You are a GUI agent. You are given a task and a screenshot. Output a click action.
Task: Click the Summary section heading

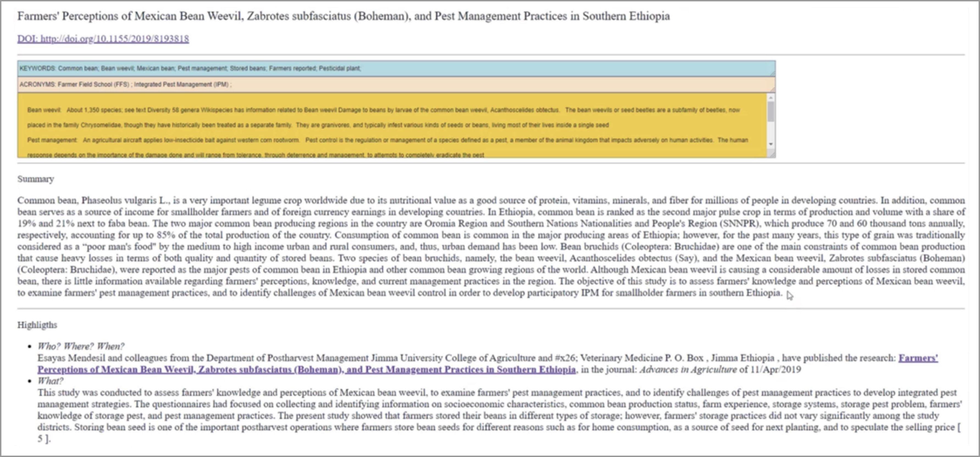(35, 179)
